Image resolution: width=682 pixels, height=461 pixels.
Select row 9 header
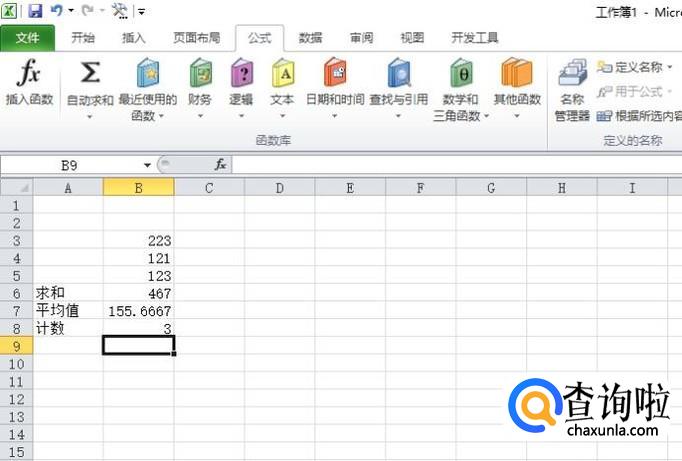(17, 346)
